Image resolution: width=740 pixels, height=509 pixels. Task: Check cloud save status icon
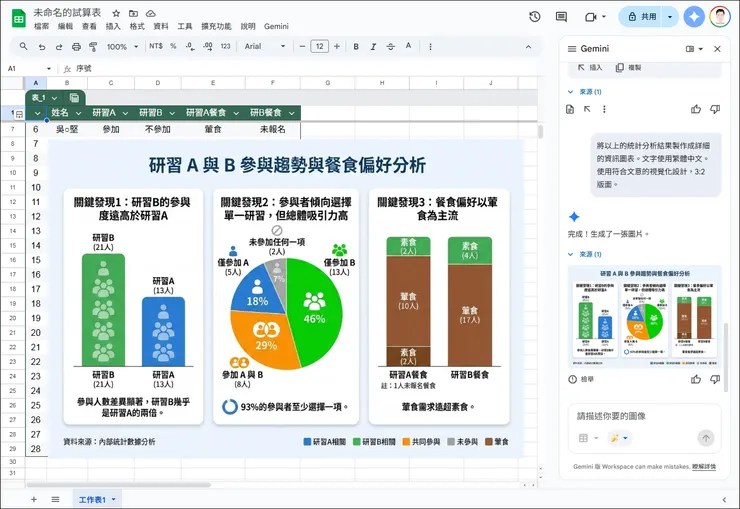tap(151, 13)
